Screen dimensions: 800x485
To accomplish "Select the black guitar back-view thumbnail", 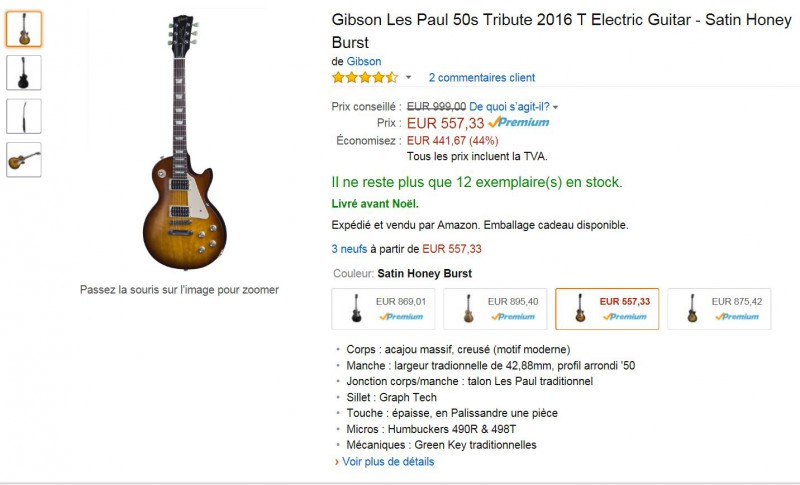I will 24,73.
